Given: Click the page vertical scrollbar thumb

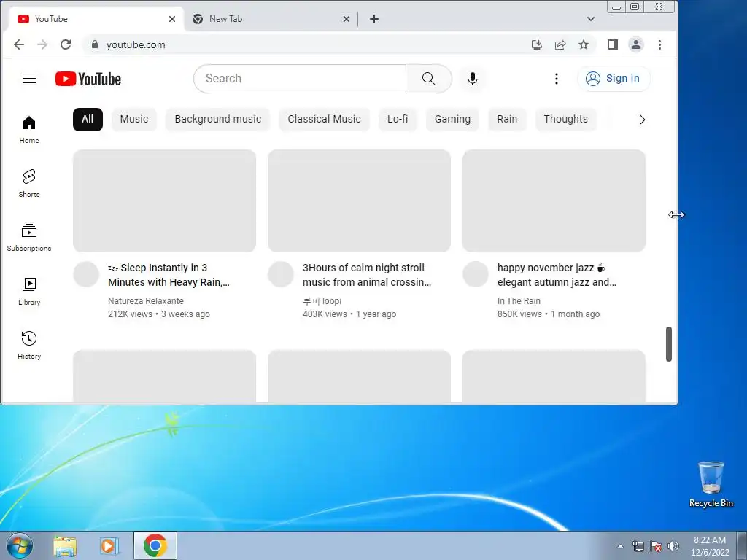Looking at the screenshot, I should coord(669,344).
